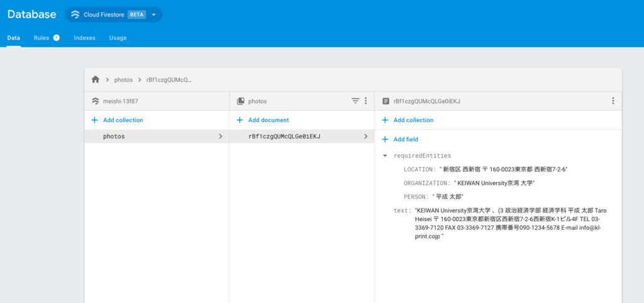The height and width of the screenshot is (303, 644).
Task: Click the BETA badge
Action: coord(136,14)
